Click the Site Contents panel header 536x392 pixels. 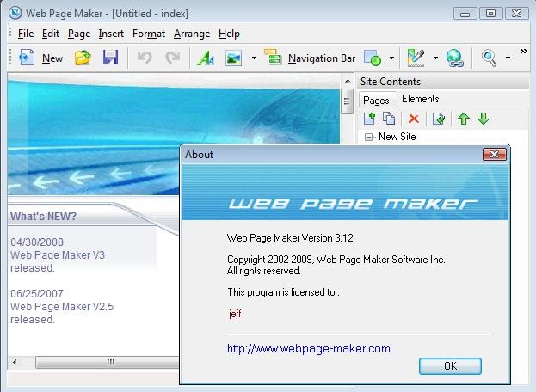(443, 82)
